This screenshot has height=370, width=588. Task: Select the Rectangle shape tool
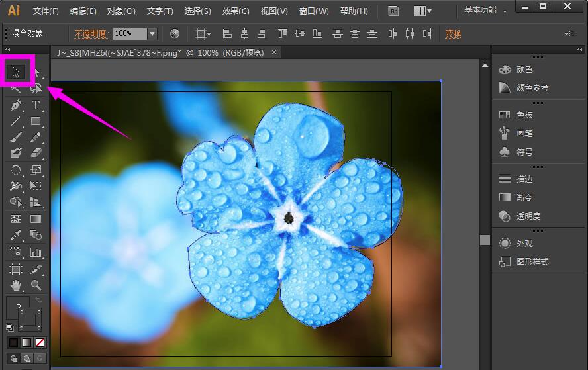pos(36,122)
